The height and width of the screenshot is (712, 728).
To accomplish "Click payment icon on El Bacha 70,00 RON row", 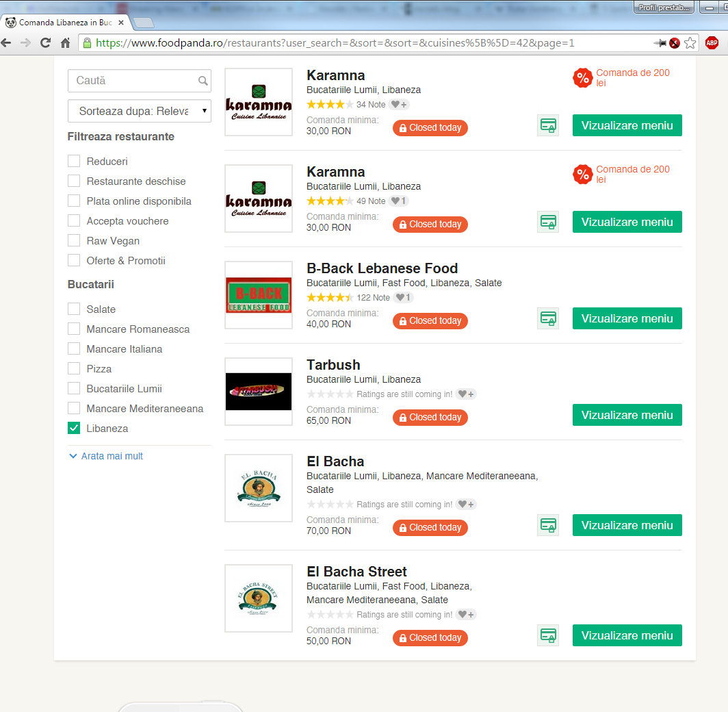I will pos(548,525).
